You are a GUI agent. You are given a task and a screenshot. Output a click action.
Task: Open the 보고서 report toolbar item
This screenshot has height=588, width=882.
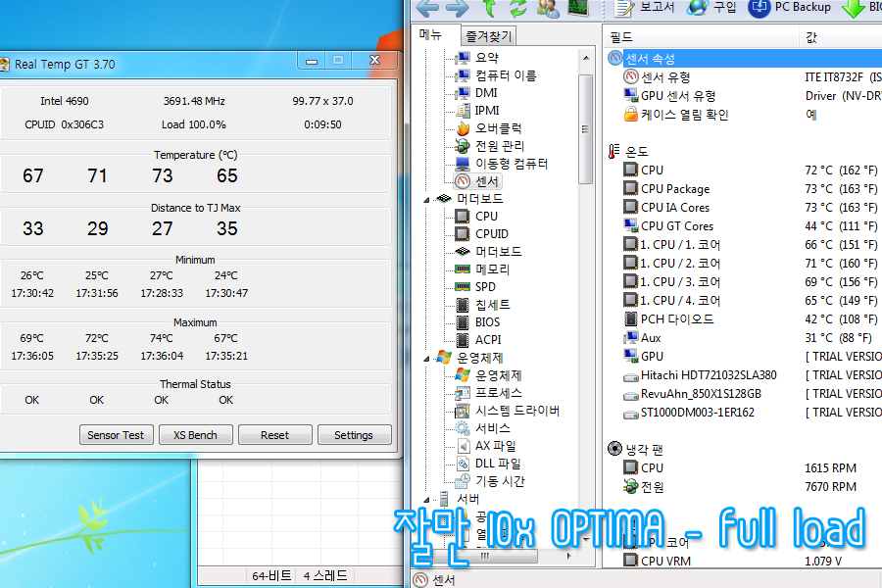(x=645, y=8)
